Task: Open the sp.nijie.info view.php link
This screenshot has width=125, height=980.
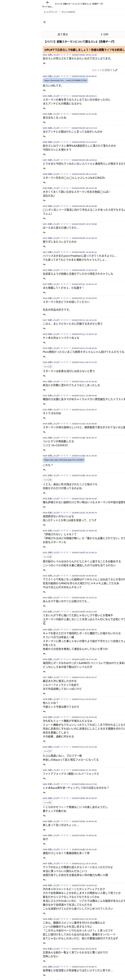Action: [64, 460]
